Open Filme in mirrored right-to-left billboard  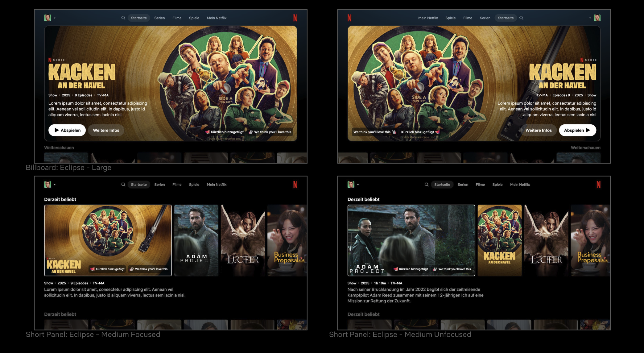coord(468,18)
